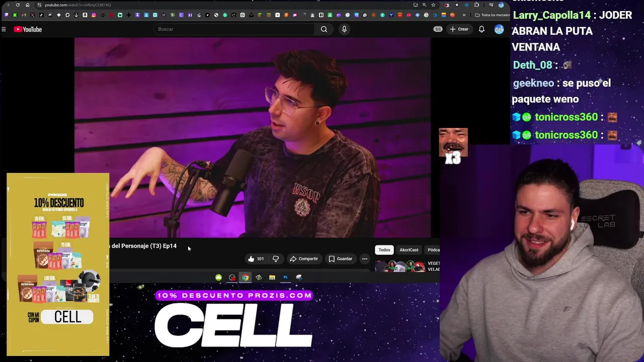Click the like count 101
The width and height of the screenshot is (644, 362).
pyautogui.click(x=260, y=259)
